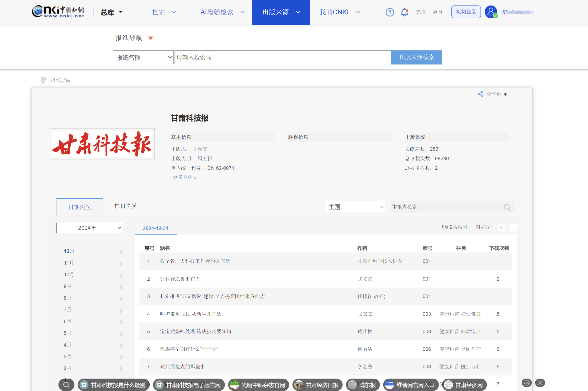Click the 甘肃经济日报 suggestion chip

tap(317, 385)
